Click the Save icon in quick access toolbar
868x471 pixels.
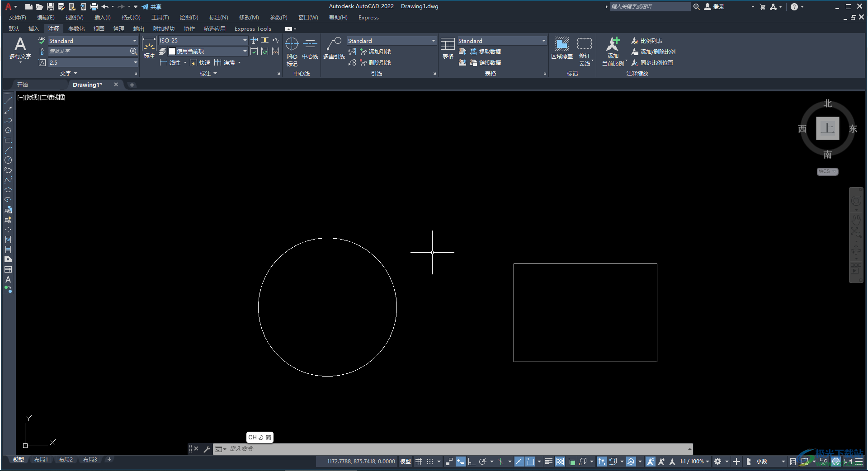pyautogui.click(x=50, y=7)
